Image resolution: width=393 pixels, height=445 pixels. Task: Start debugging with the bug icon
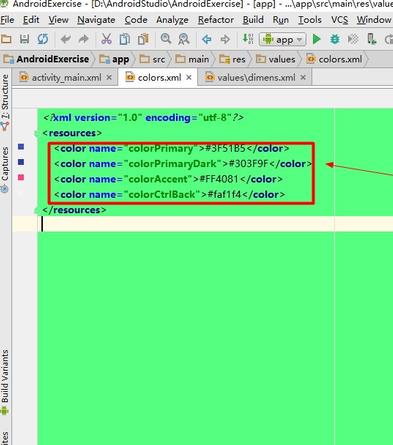[x=335, y=39]
